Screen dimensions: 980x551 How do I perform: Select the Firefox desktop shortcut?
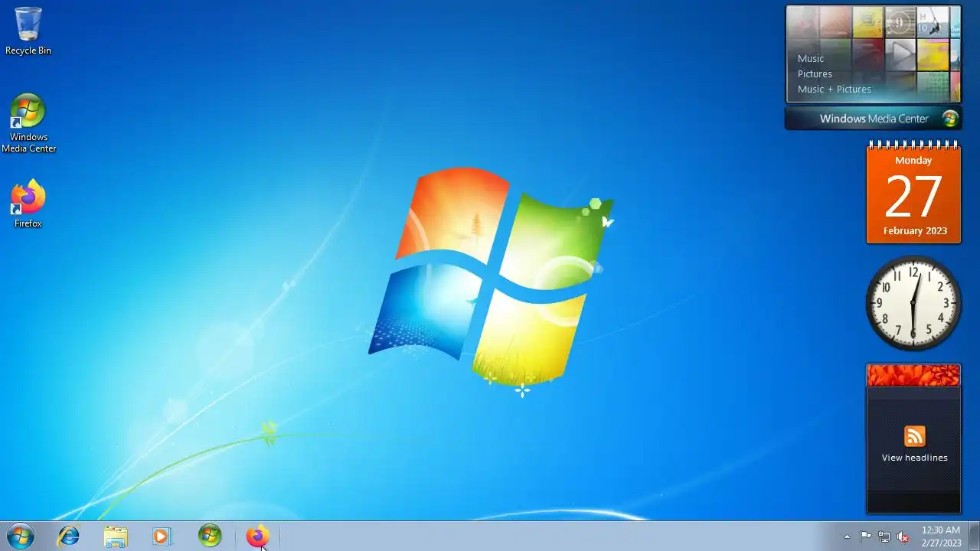(28, 204)
